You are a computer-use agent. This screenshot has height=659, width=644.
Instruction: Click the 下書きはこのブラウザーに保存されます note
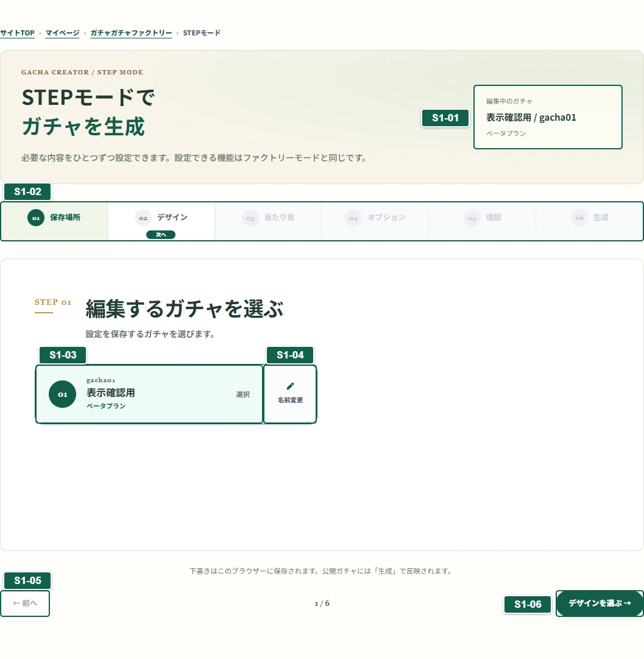click(x=321, y=571)
